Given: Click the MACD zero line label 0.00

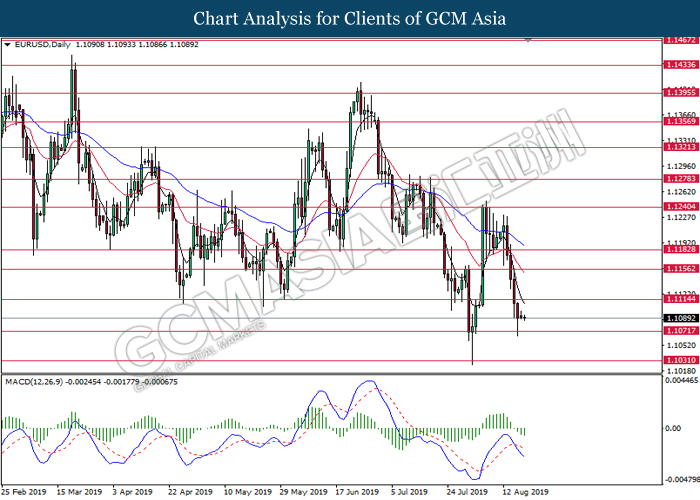Looking at the screenshot, I should (673, 429).
